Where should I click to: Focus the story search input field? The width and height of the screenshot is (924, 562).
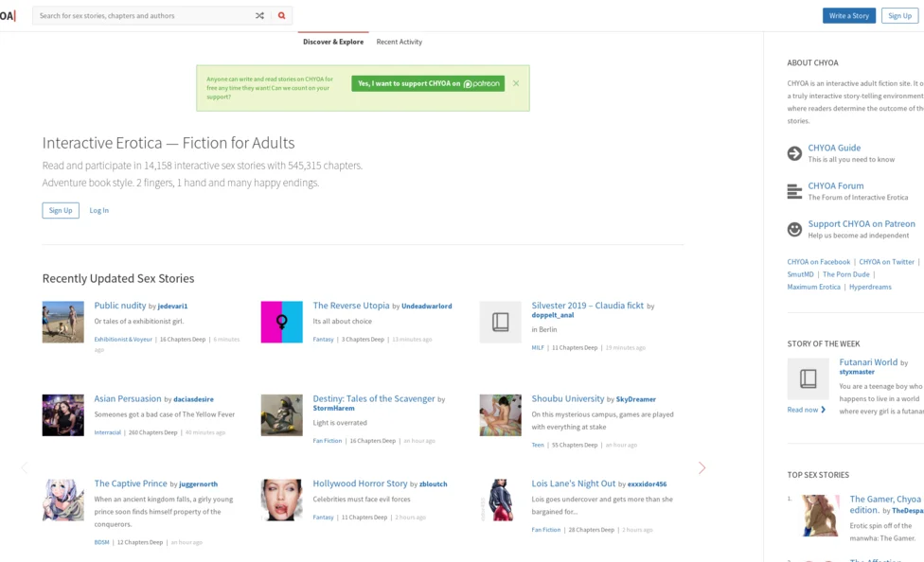(142, 16)
